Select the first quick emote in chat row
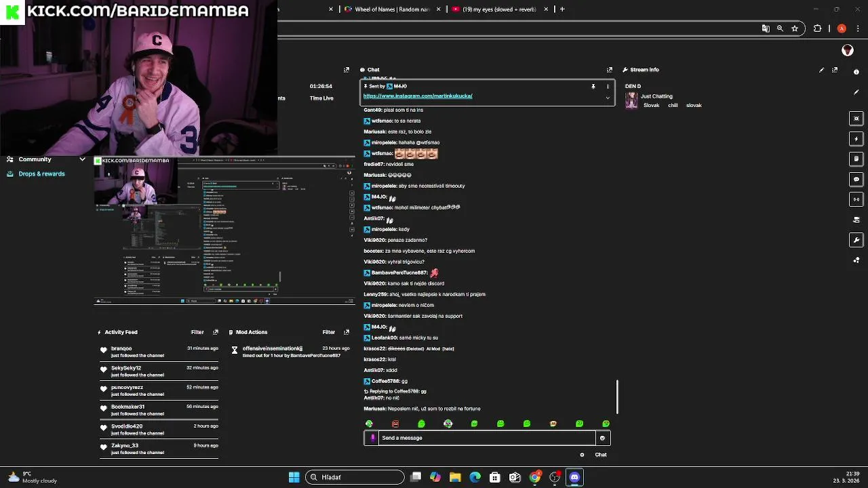 pos(369,424)
